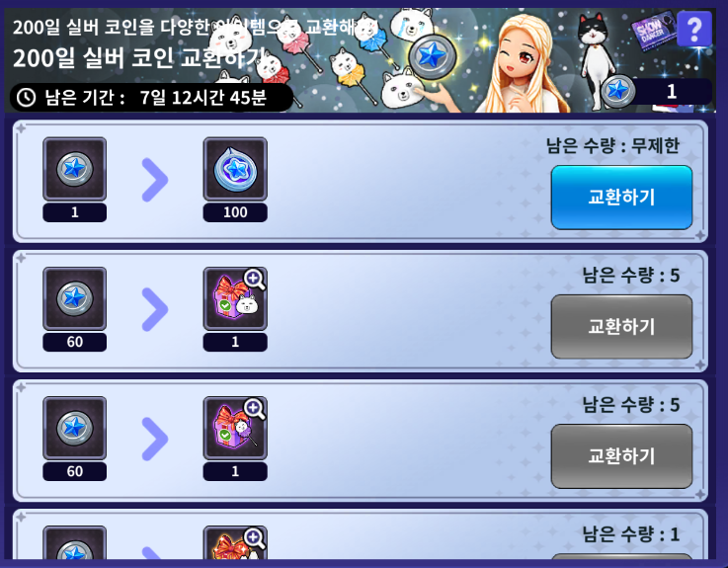Viewport: 728px width, 568px height.
Task: Click the Show Dancer ticket in banner
Action: (x=653, y=31)
